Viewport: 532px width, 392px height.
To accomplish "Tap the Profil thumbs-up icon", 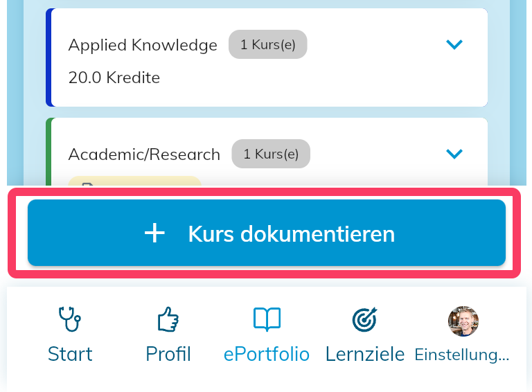I will pyautogui.click(x=168, y=319).
